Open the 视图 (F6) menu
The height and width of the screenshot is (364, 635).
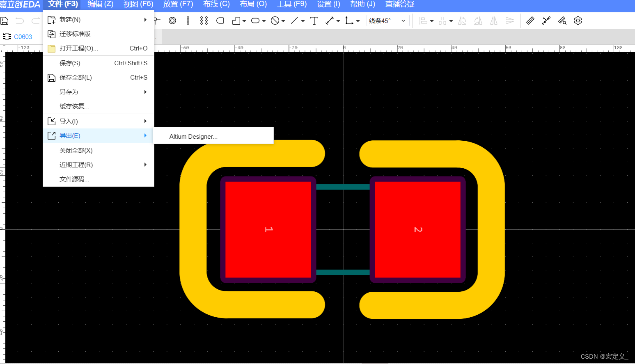click(x=138, y=4)
